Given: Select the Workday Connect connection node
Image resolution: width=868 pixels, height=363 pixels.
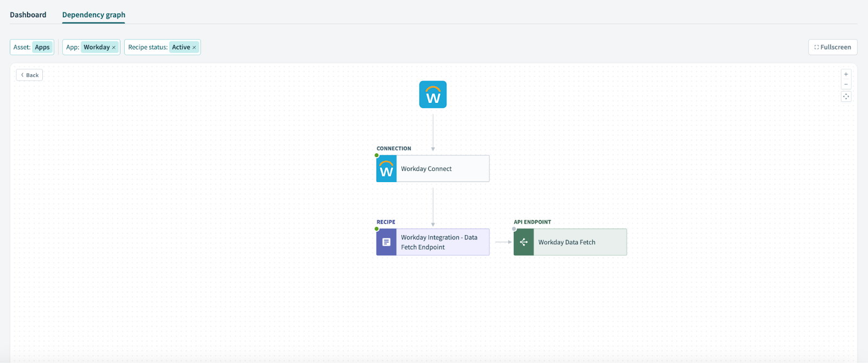Looking at the screenshot, I should point(433,168).
